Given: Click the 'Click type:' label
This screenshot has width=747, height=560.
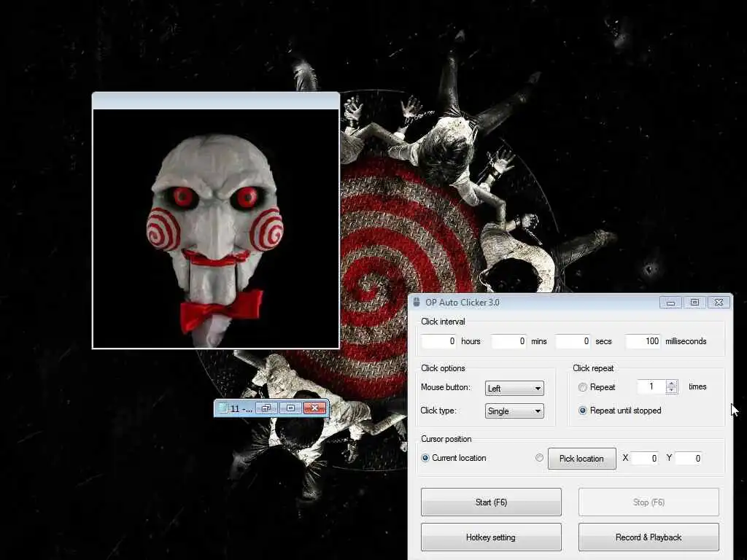Looking at the screenshot, I should tap(438, 411).
